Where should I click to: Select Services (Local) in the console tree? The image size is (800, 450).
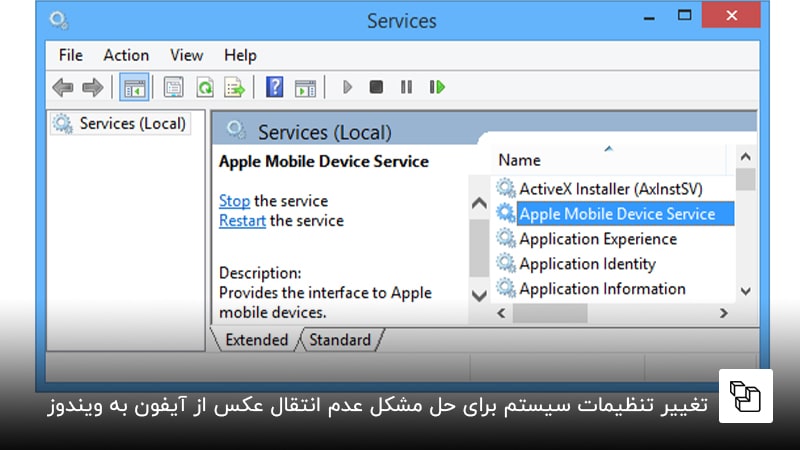(120, 123)
